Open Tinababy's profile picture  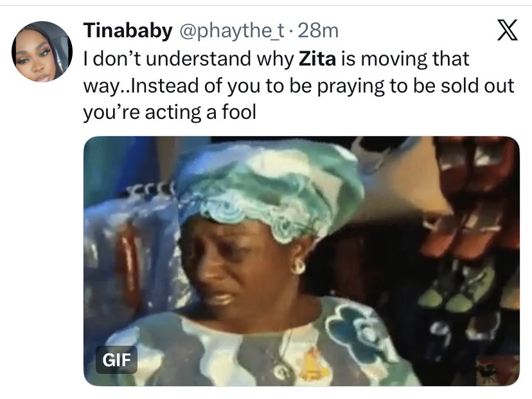coord(42,51)
